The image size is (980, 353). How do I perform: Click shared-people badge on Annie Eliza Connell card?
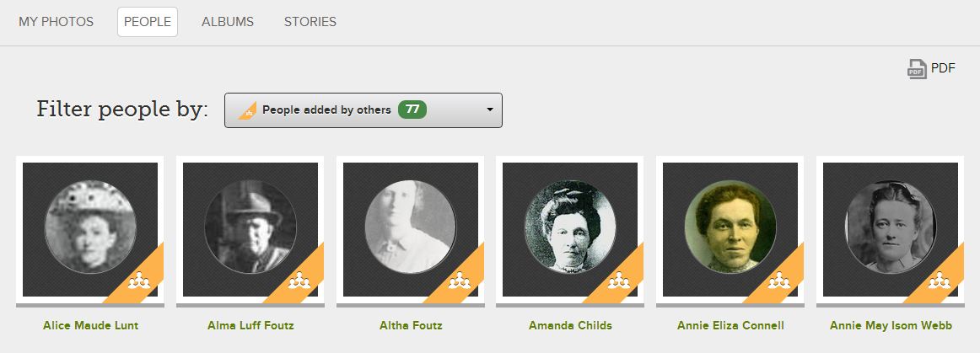coord(779,282)
